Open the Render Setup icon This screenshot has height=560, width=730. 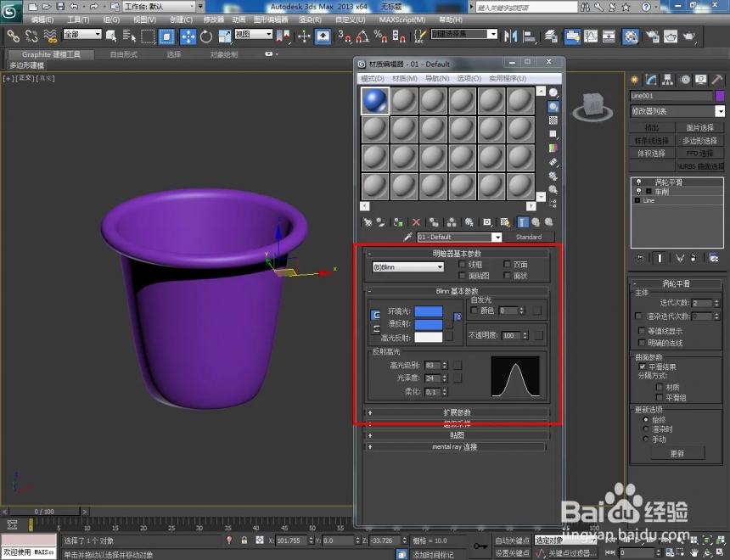click(652, 36)
